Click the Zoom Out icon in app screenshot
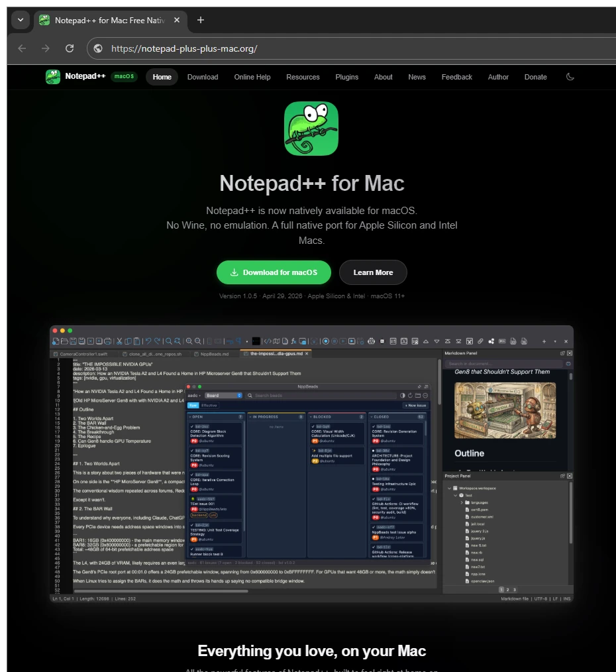 (x=197, y=341)
